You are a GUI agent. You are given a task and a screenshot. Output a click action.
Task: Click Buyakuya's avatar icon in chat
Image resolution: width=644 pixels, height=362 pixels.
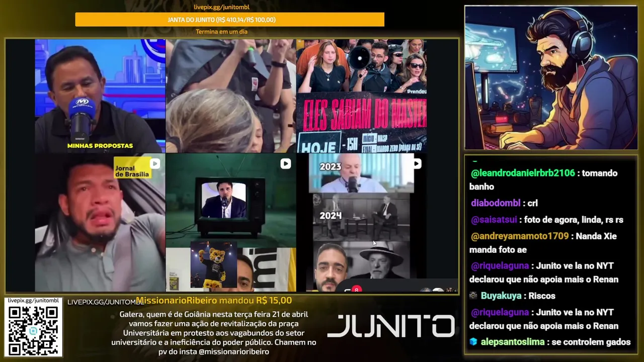point(473,296)
